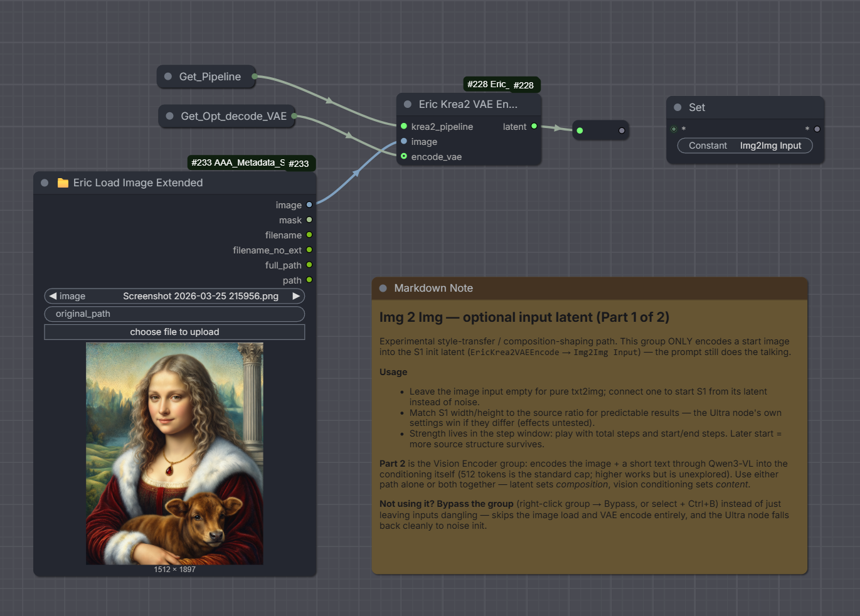Click the full_path output socket
The height and width of the screenshot is (616, 860).
pyautogui.click(x=309, y=265)
